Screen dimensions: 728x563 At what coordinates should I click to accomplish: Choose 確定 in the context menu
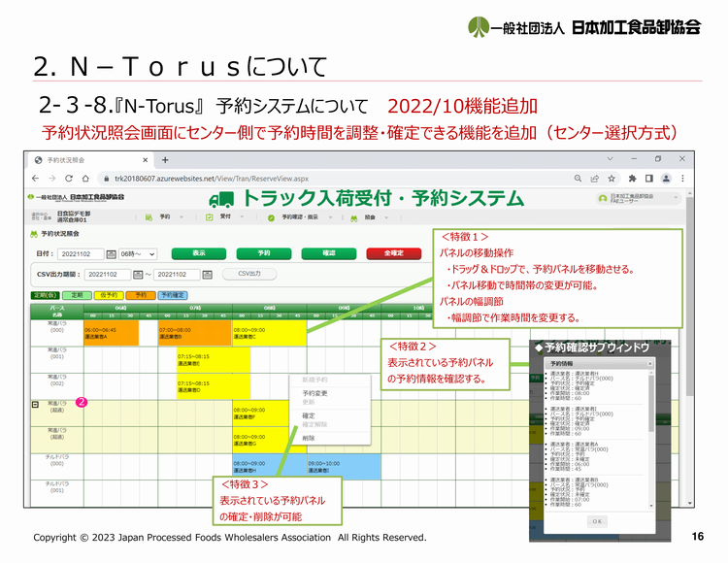point(309,415)
